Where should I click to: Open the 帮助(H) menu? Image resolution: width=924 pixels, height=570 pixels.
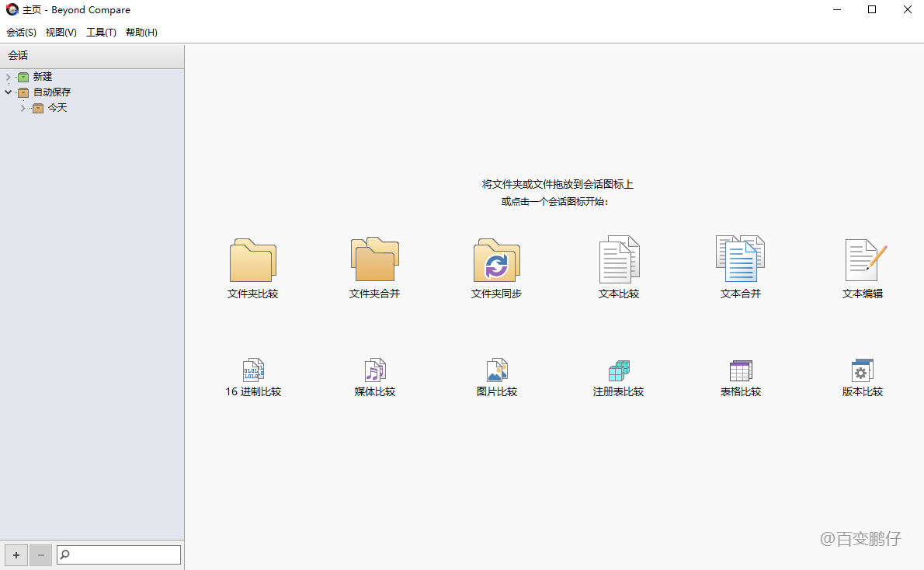[x=141, y=33]
